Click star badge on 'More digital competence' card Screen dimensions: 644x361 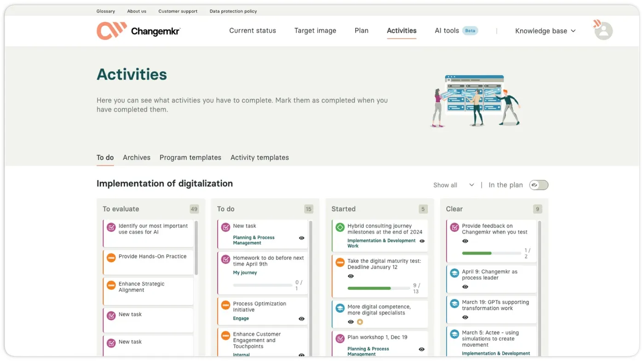360,322
